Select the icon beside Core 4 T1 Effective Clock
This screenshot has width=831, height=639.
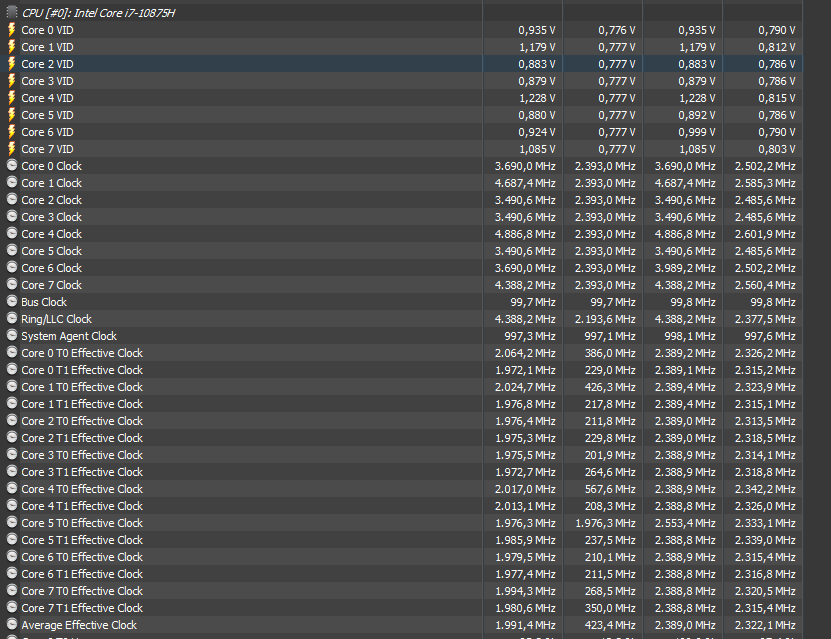[x=12, y=505]
